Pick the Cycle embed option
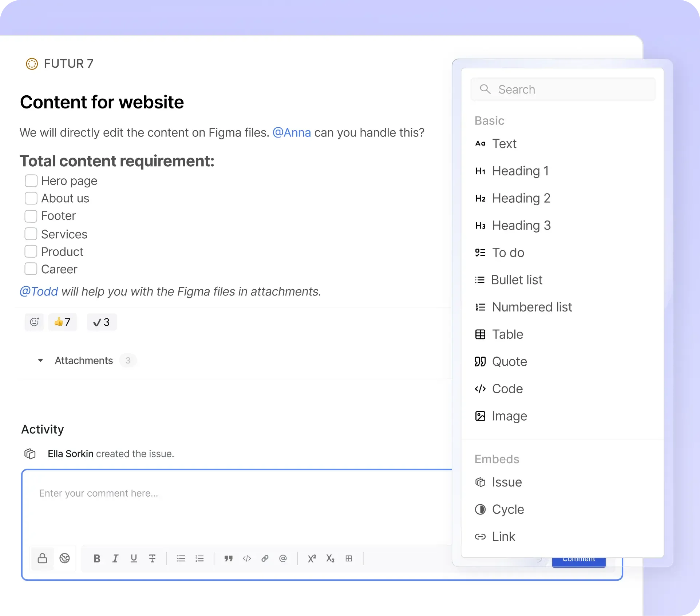The height and width of the screenshot is (616, 700). pos(508,509)
